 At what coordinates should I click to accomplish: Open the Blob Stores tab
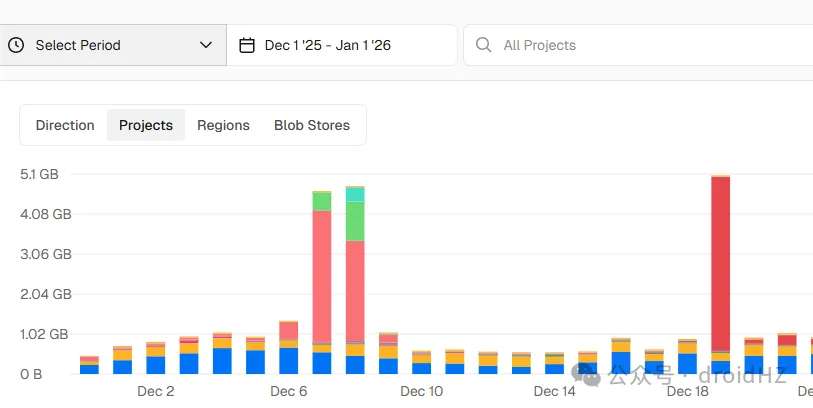click(312, 125)
